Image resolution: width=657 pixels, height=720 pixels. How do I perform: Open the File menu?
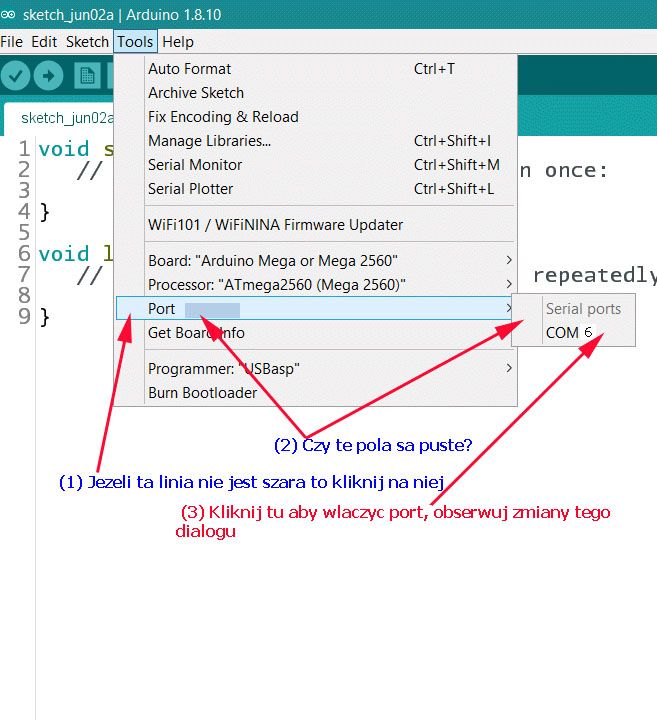pos(11,42)
